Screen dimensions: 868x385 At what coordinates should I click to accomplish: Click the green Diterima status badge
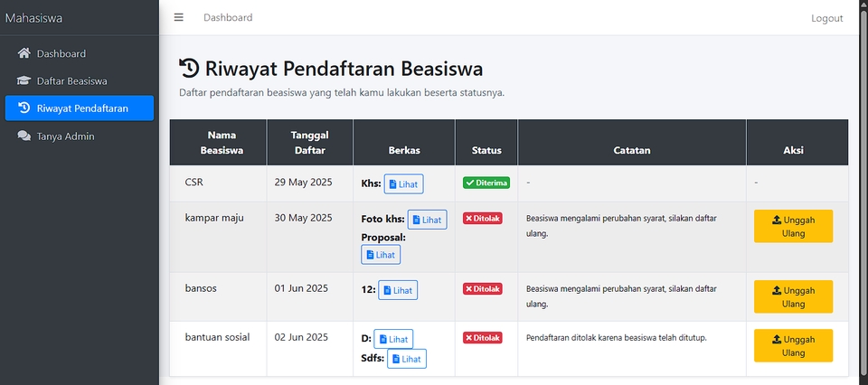[x=486, y=183]
